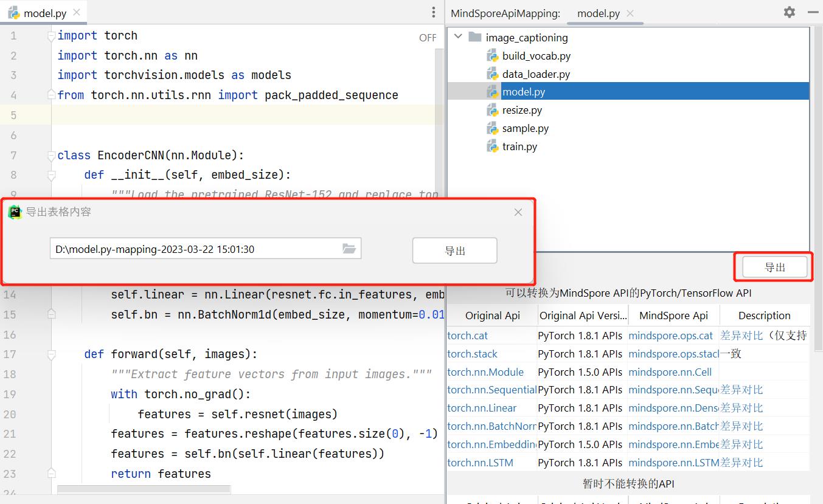Viewport: 823px width, 504px height.
Task: Open the torch.stack API link
Action: point(472,354)
